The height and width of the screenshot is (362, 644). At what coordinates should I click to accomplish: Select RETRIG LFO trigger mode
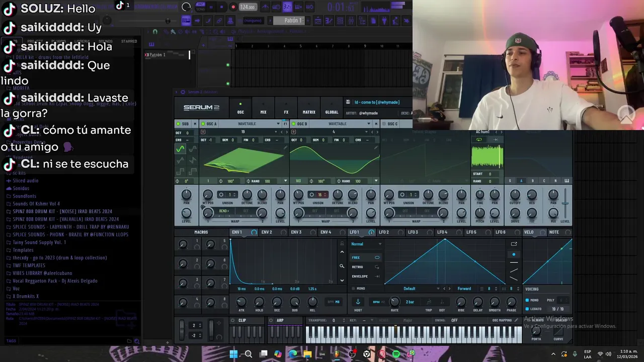click(x=365, y=267)
